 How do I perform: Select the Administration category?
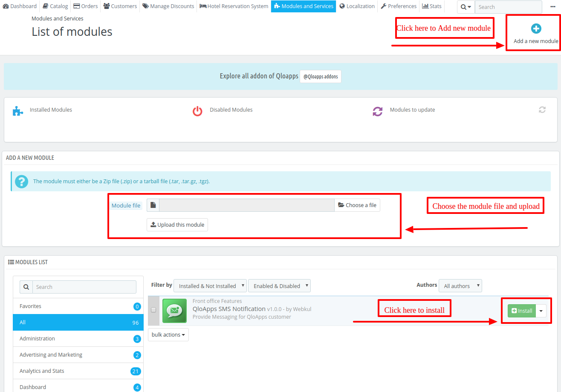click(x=78, y=339)
